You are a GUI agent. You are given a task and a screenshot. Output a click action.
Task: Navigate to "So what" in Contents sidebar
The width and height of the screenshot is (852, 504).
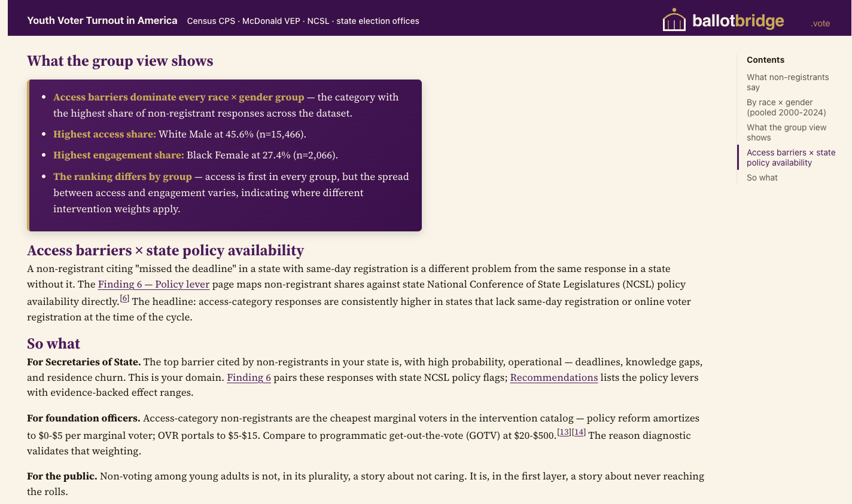[x=762, y=178]
